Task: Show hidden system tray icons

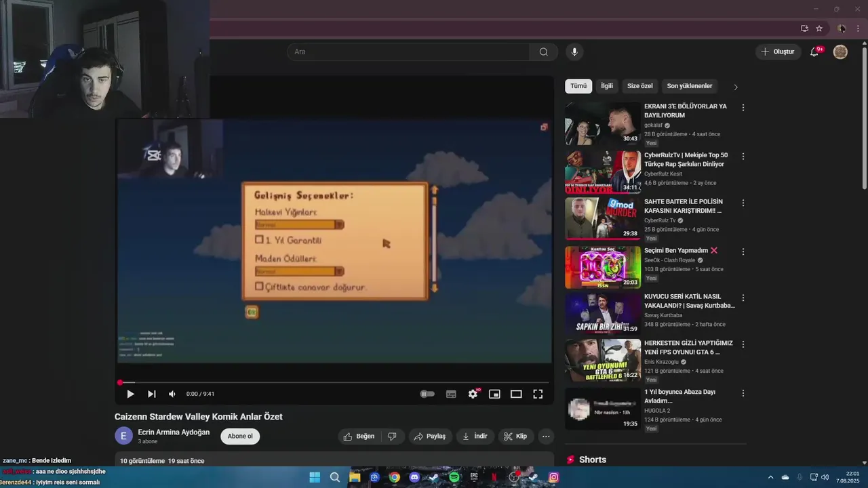Action: click(770, 477)
